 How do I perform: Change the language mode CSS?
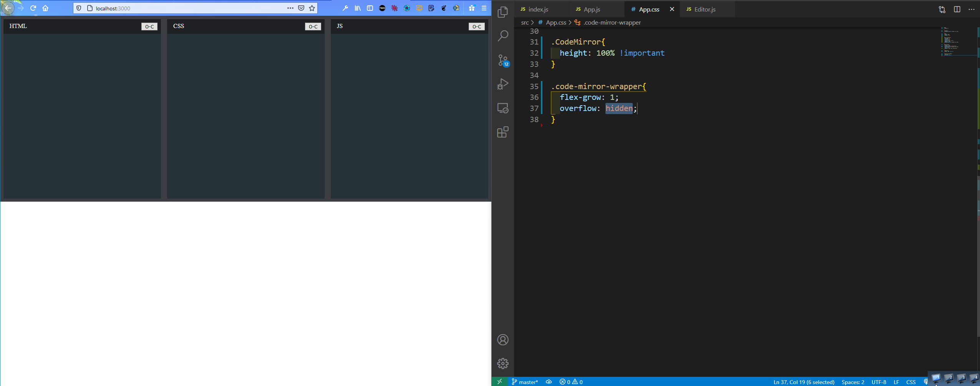911,382
